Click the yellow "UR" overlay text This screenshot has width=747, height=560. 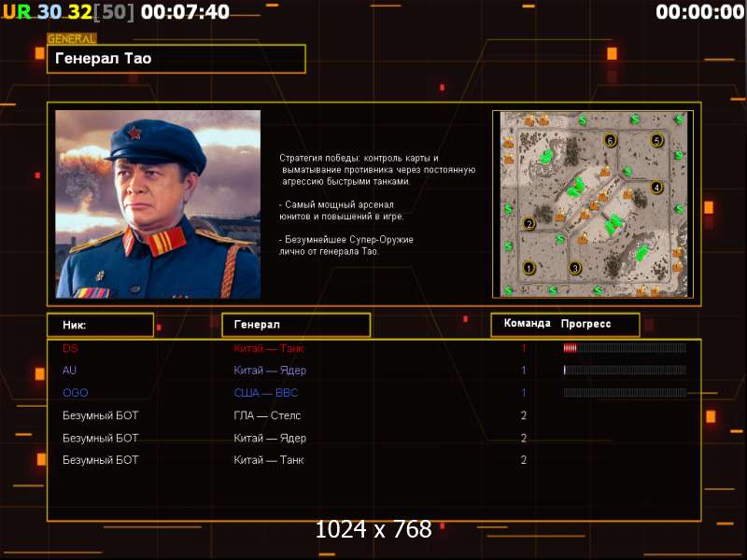[17, 12]
